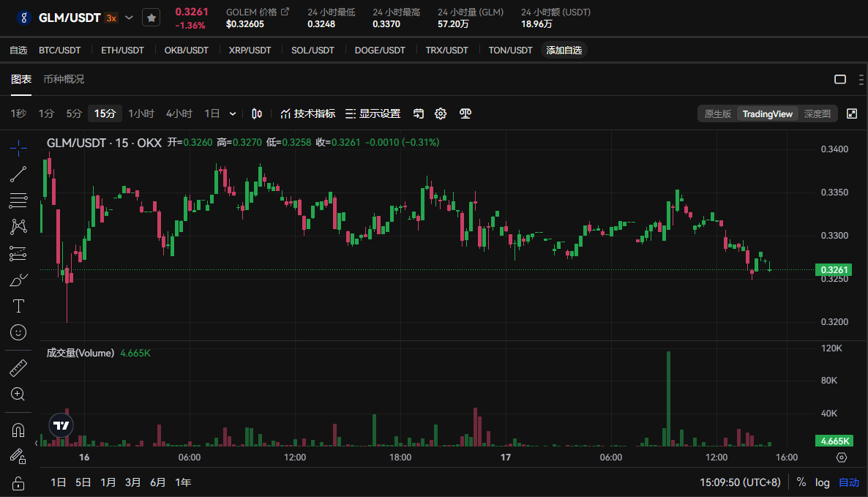The image size is (868, 497).
Task: Click the 添加自选 button
Action: 564,50
